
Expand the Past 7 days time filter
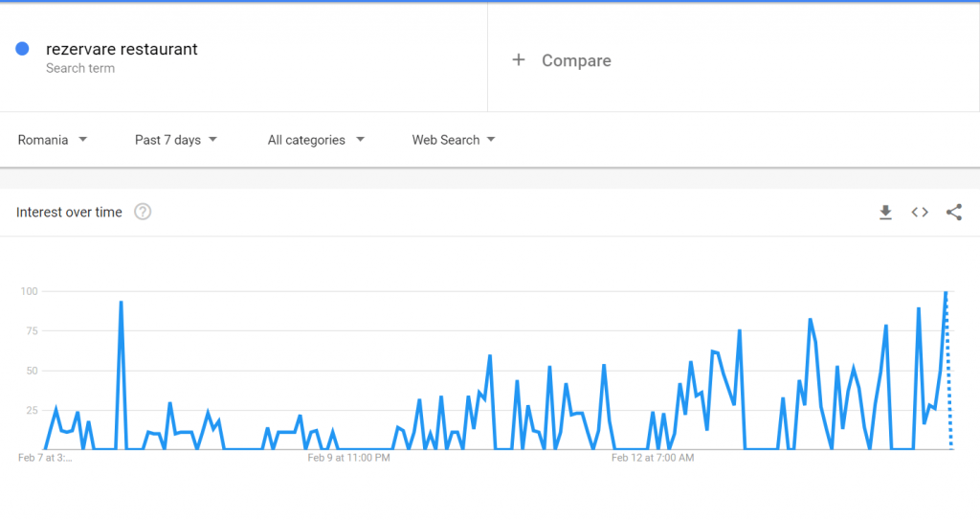pyautogui.click(x=176, y=140)
